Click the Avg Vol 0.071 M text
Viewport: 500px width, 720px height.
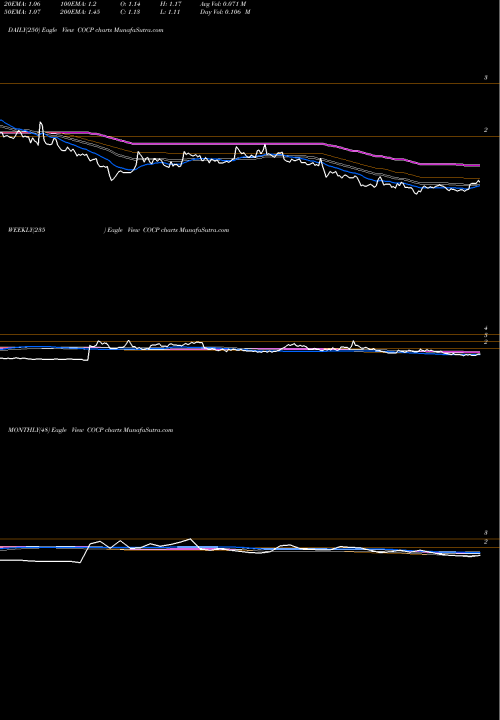click(223, 4)
